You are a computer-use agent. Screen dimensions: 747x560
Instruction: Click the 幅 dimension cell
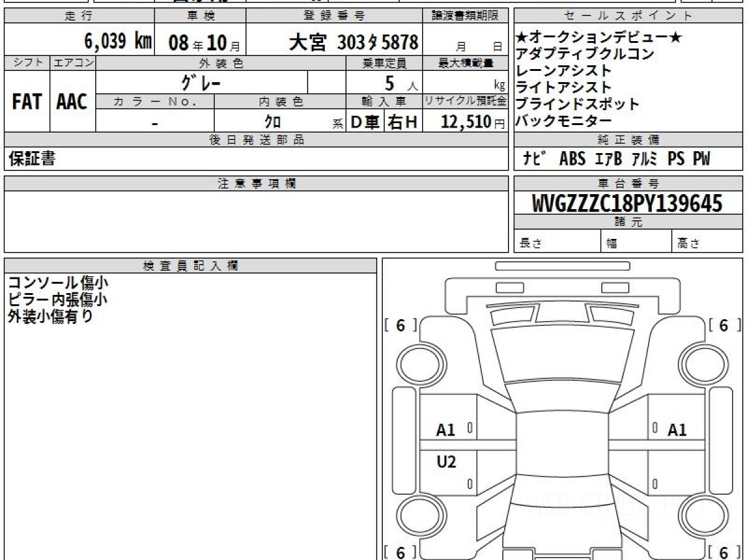tap(637, 241)
